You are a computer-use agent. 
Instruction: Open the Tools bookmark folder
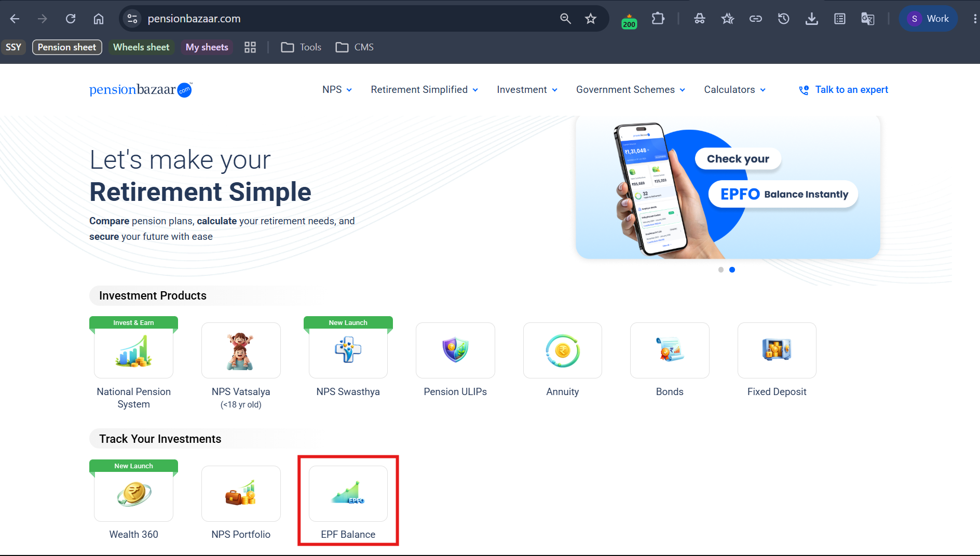click(x=301, y=47)
